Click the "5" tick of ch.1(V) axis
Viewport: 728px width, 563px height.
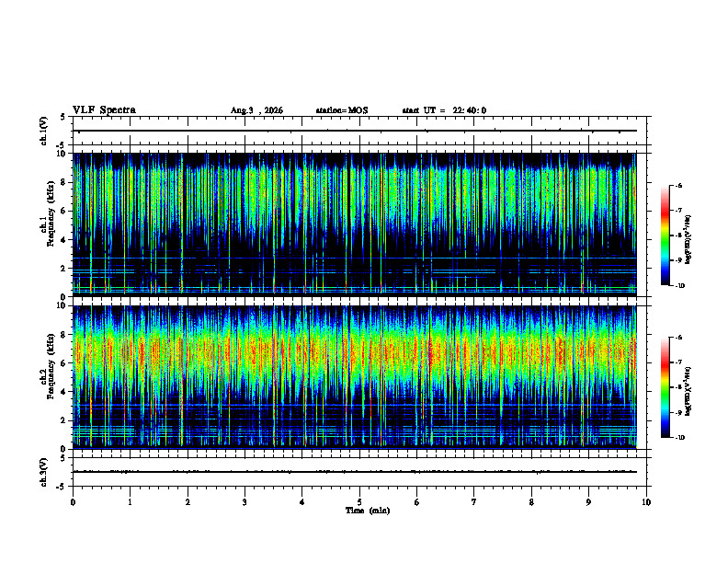[x=63, y=118]
